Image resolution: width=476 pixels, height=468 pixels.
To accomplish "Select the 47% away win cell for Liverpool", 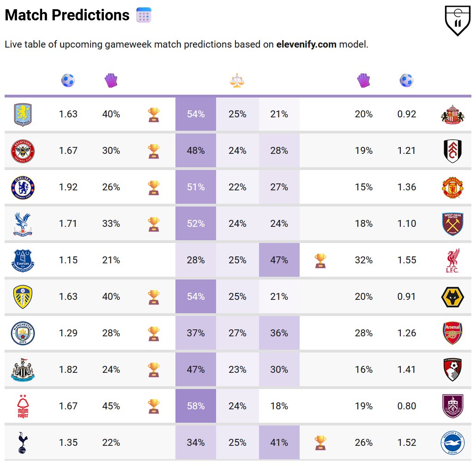I will (x=279, y=260).
